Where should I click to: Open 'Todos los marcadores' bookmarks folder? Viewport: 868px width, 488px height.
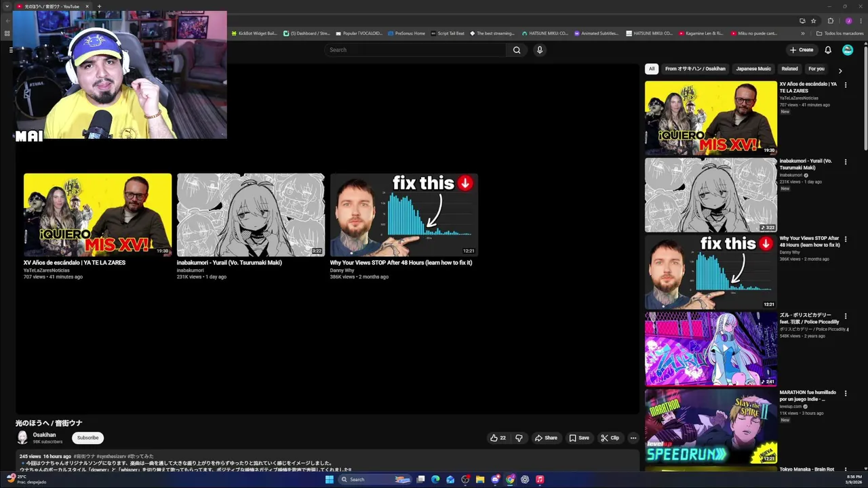click(840, 33)
